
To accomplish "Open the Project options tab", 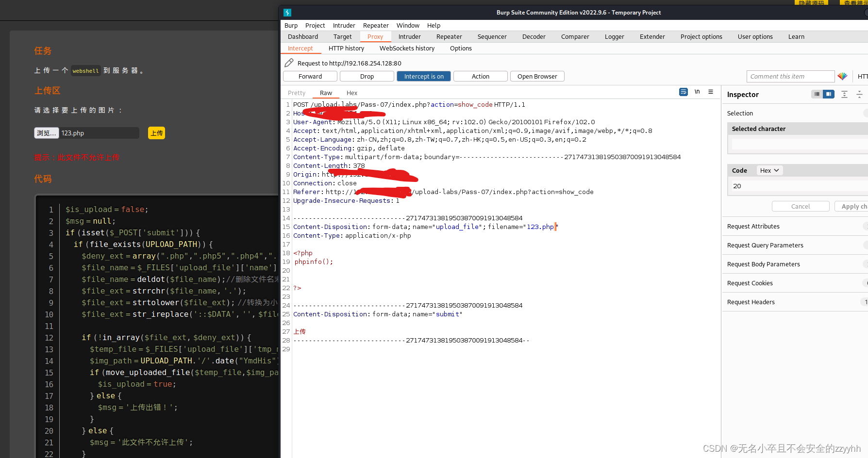I will pos(701,36).
